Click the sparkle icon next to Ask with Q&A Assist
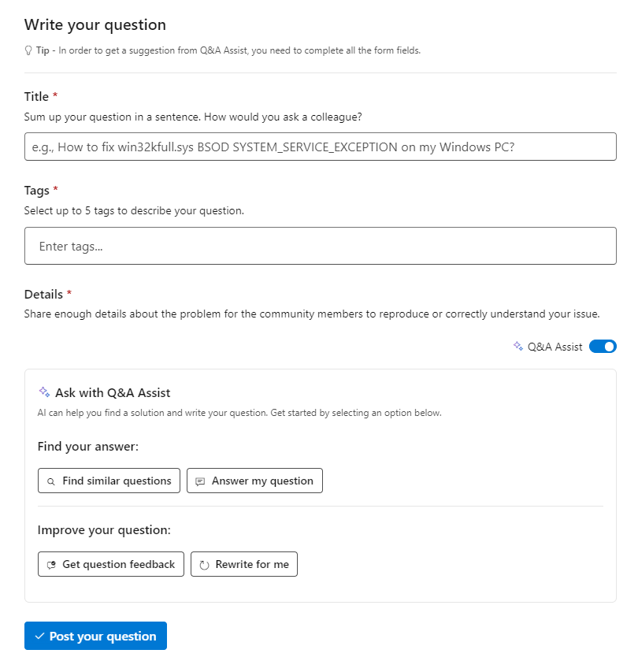This screenshot has height=672, width=638. (x=44, y=392)
